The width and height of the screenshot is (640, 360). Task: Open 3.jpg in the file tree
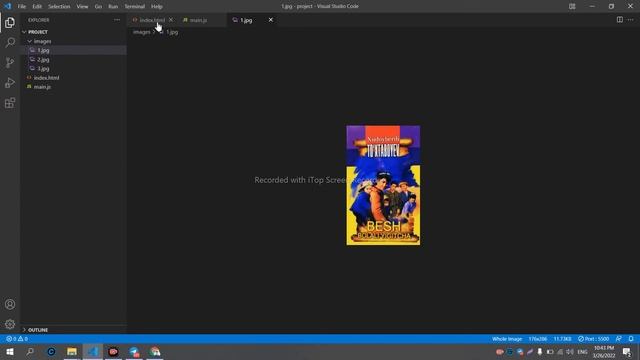tap(73, 69)
